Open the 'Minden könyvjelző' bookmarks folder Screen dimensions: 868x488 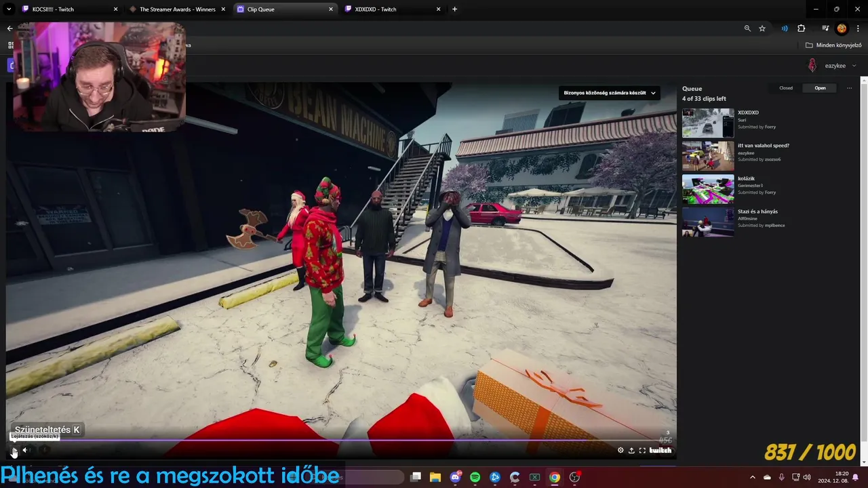tap(833, 45)
